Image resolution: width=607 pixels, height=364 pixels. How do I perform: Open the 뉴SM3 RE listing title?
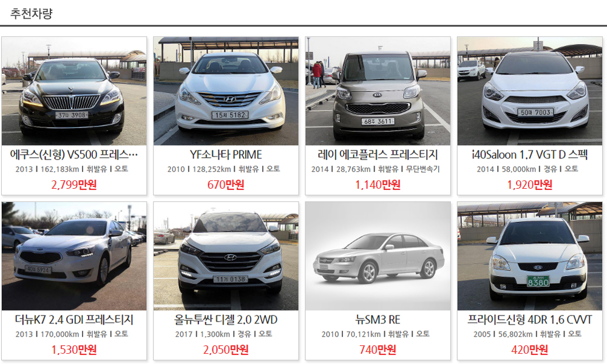(378, 320)
